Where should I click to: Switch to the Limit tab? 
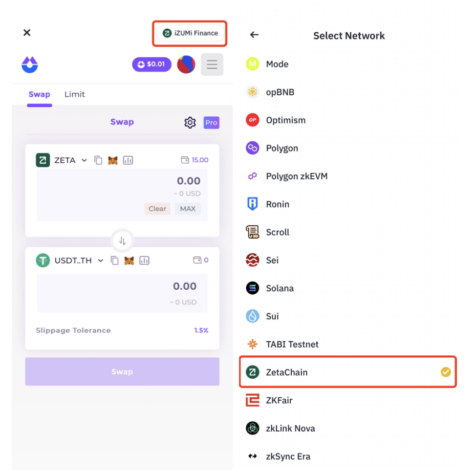point(75,94)
